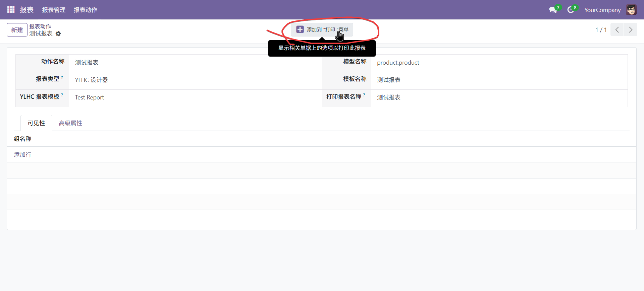Image resolution: width=644 pixels, height=291 pixels.
Task: Switch to the 高级属性 tab
Action: 70,123
